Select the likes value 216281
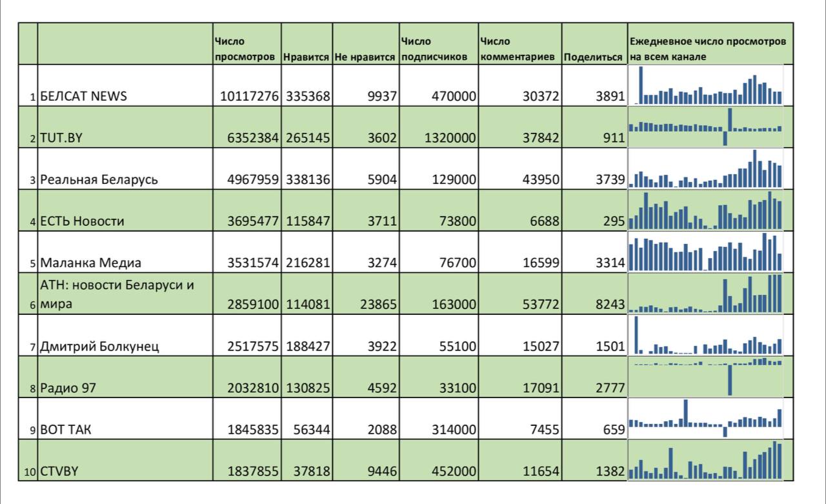Image resolution: width=826 pixels, height=504 pixels. [x=308, y=263]
